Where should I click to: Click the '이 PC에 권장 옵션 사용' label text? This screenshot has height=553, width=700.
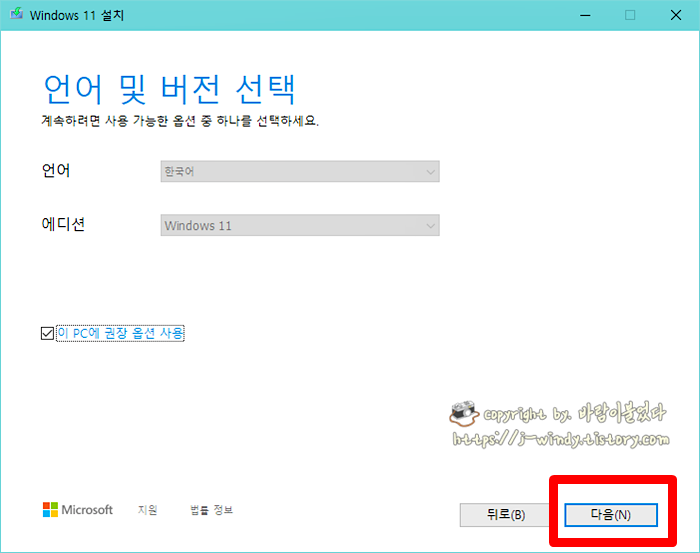click(x=121, y=333)
